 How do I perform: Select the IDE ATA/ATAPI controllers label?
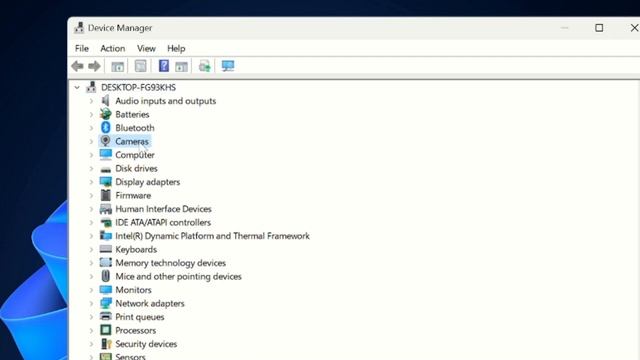(163, 222)
